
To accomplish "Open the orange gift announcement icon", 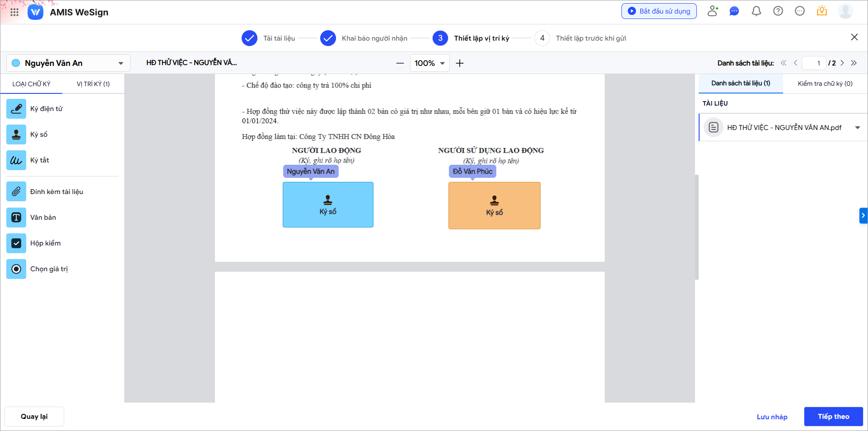I will click(x=822, y=11).
